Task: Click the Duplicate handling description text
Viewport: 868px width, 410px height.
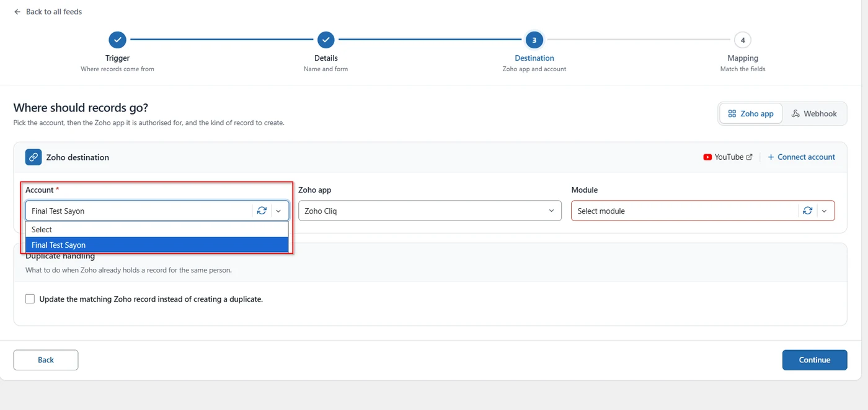Action: point(128,270)
